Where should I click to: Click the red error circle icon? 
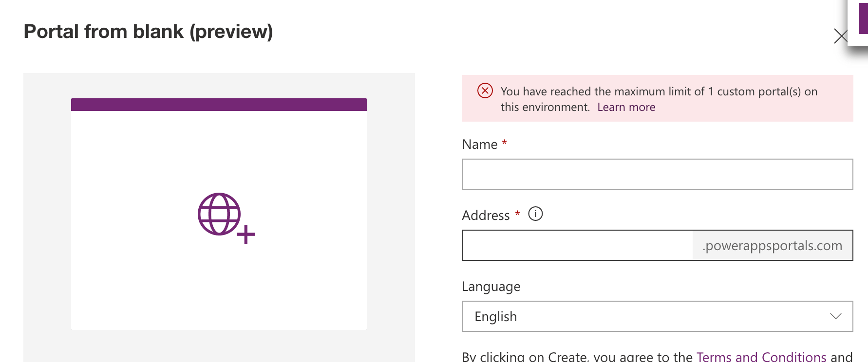point(485,91)
